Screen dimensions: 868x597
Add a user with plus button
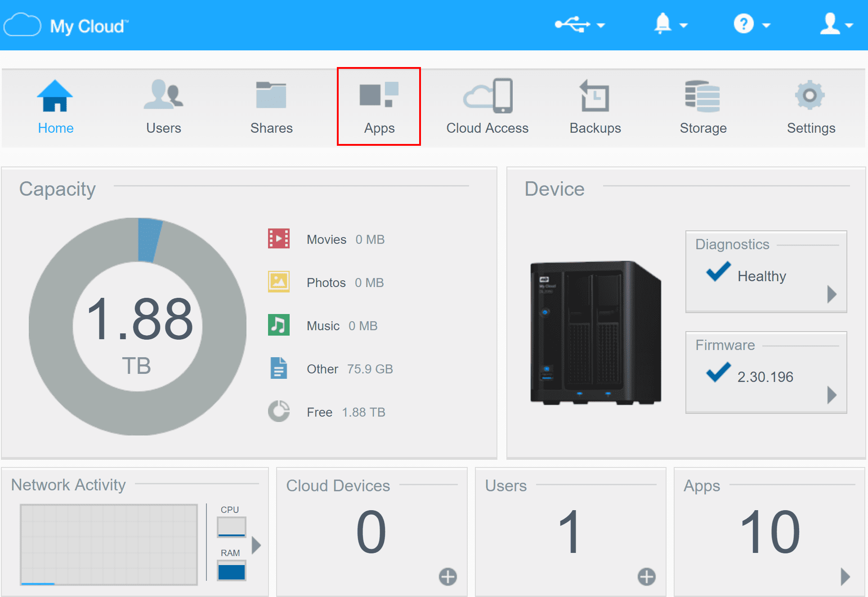[x=646, y=576]
